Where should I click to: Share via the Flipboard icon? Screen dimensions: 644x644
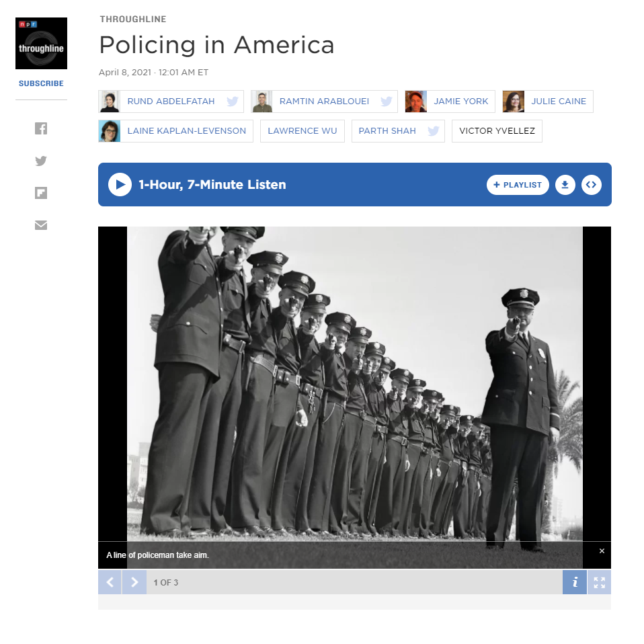click(41, 193)
